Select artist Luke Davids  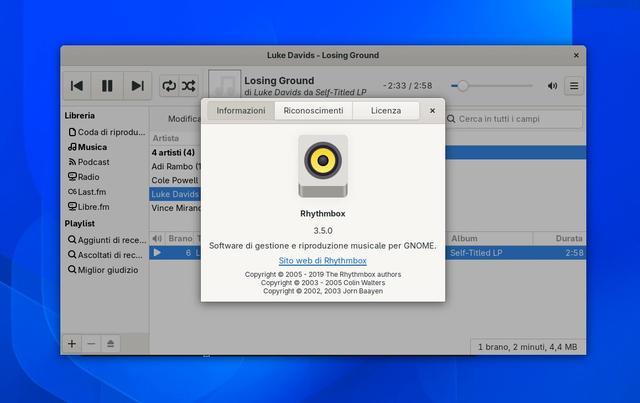tap(176, 194)
